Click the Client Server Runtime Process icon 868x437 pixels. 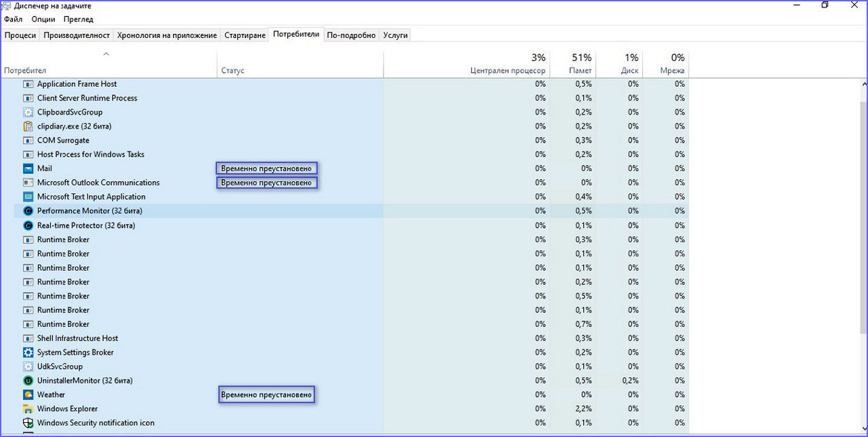click(x=28, y=98)
